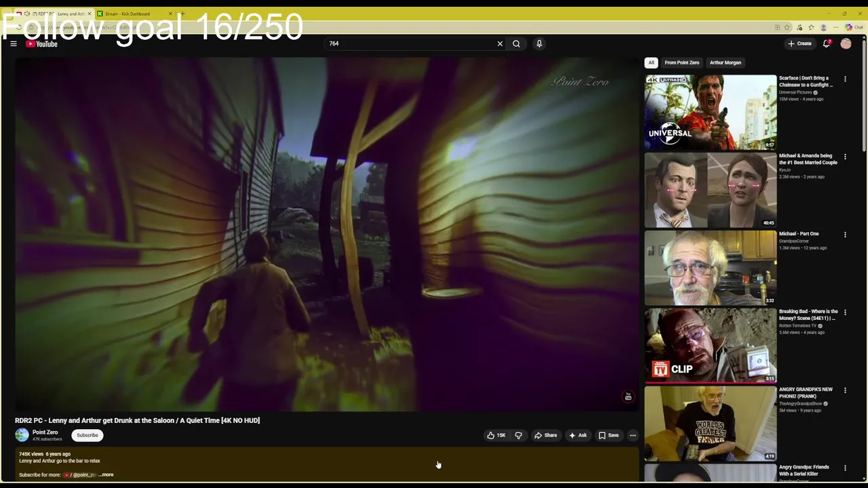Open a new browser tab with plus
The image size is (868, 488).
click(x=182, y=14)
